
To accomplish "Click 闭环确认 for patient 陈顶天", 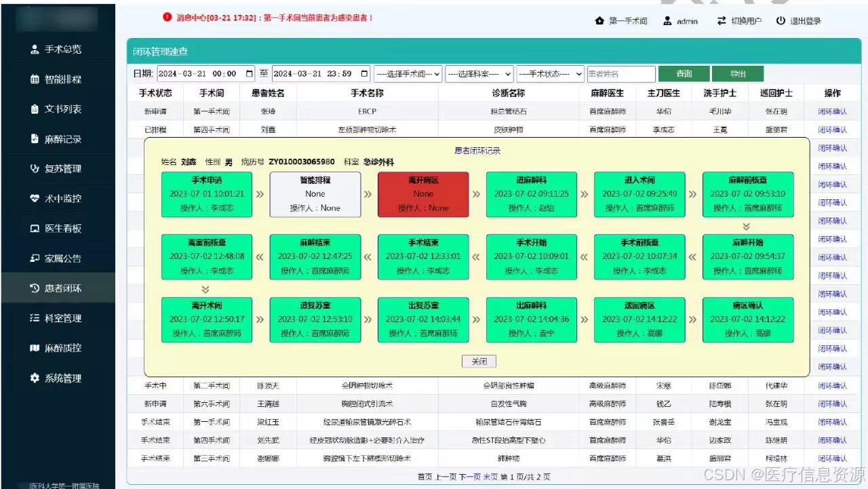I will pyautogui.click(x=832, y=386).
